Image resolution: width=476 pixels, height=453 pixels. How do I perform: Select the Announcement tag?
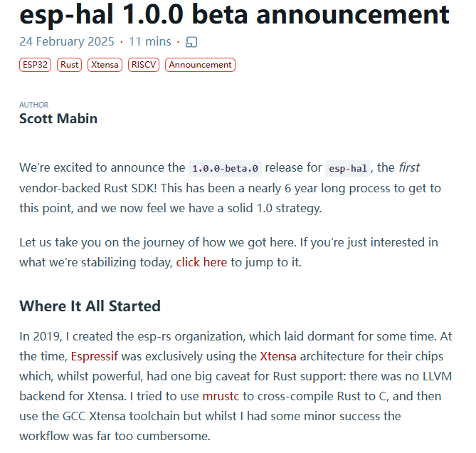[200, 65]
